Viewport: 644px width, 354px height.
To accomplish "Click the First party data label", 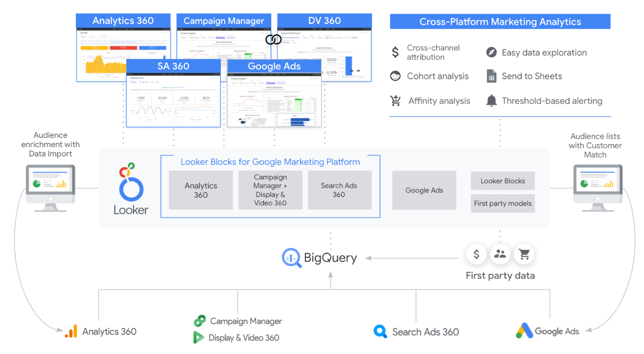I will click(x=500, y=276).
